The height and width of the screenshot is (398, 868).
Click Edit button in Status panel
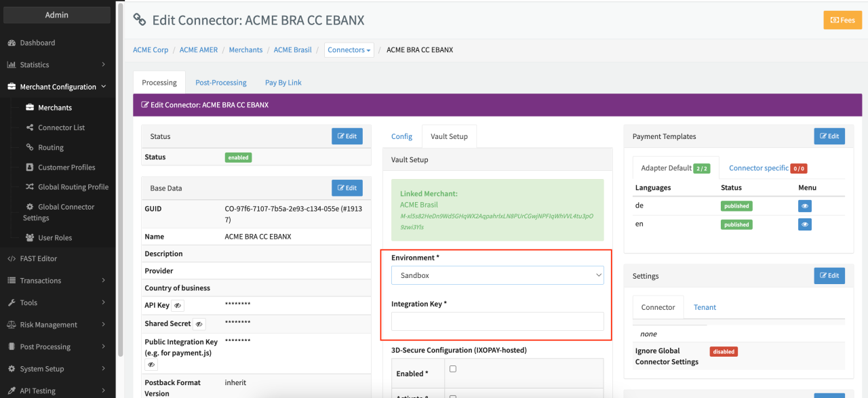[x=347, y=136]
